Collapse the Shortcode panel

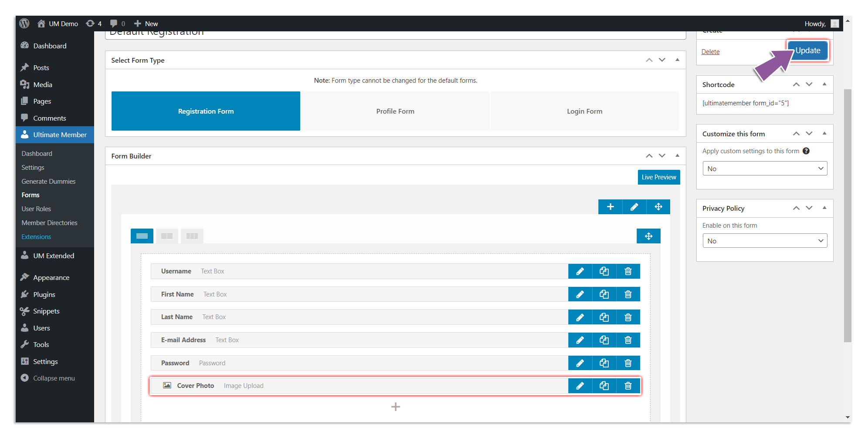824,84
